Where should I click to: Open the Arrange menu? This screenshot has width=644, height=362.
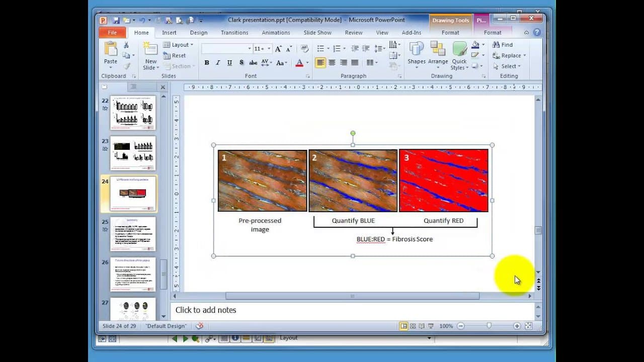coord(438,55)
